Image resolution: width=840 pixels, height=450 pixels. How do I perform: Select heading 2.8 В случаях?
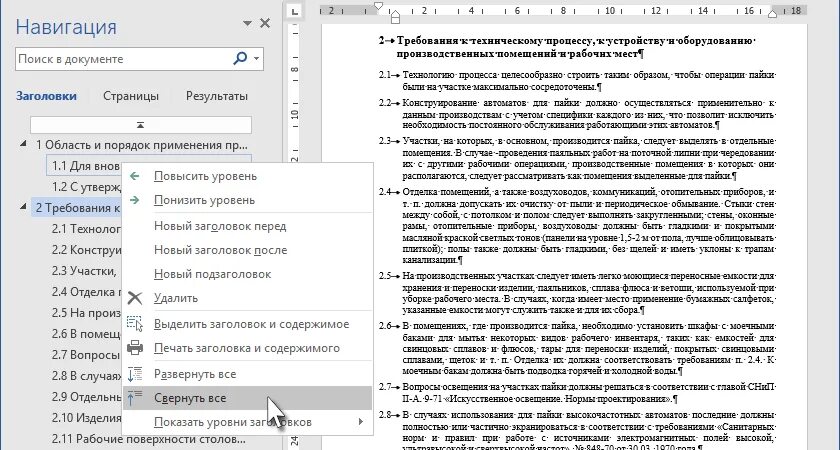85,376
